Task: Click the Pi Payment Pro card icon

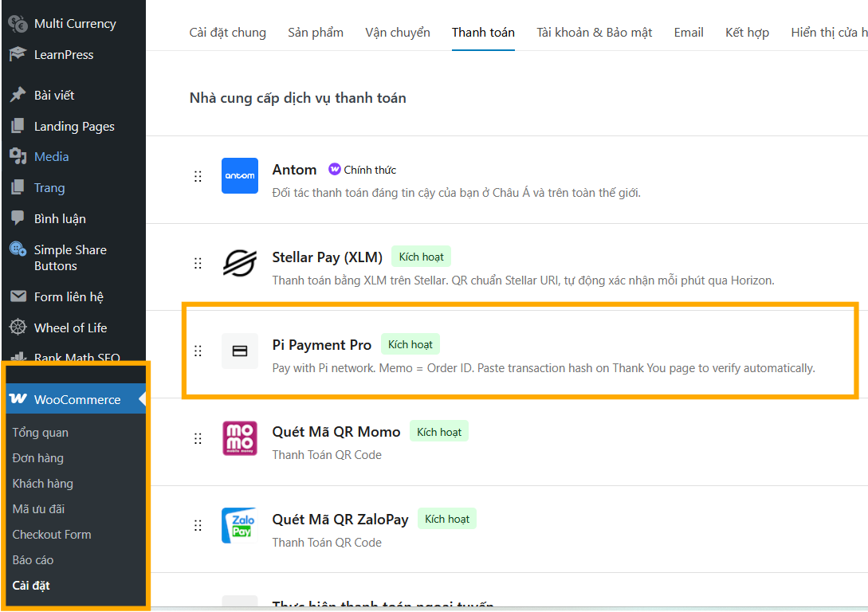Action: (240, 351)
